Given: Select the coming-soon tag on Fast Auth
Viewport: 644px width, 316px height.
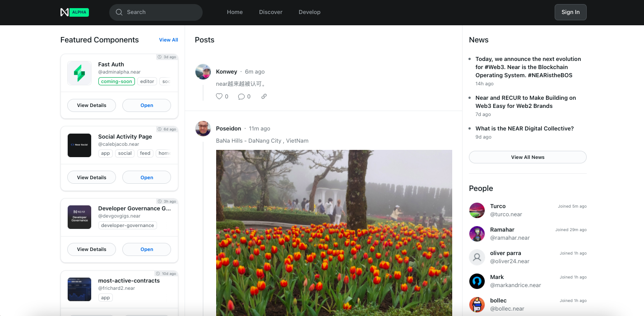Looking at the screenshot, I should click(116, 82).
